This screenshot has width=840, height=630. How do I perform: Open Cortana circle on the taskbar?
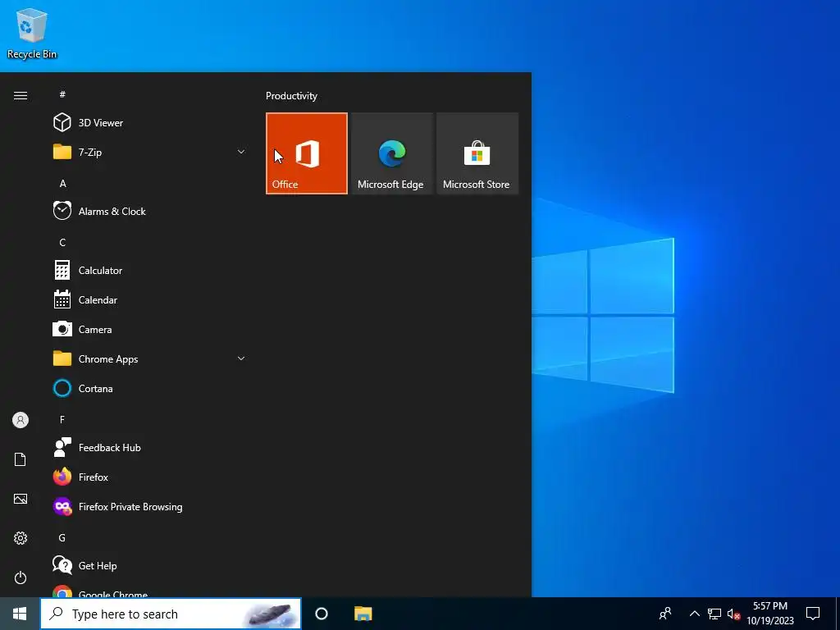pos(322,614)
